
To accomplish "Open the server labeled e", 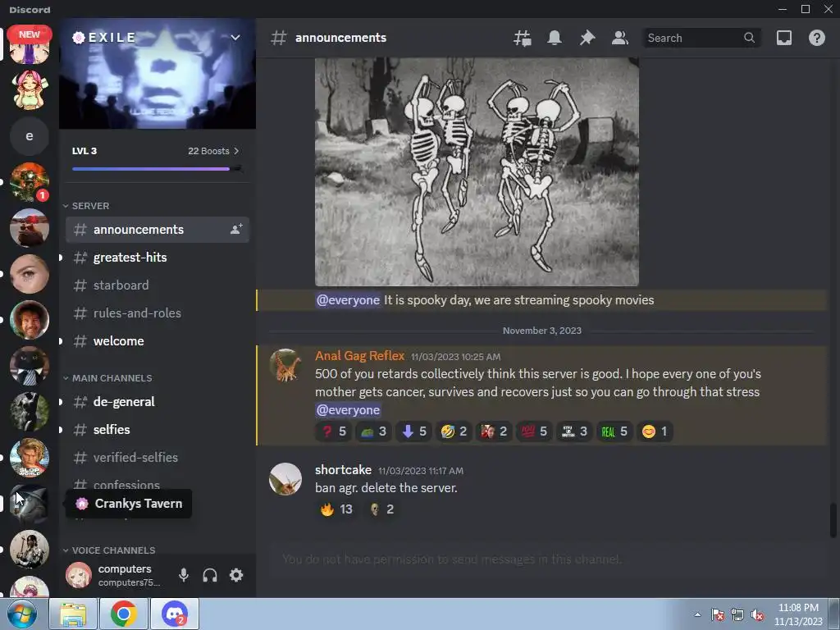I will click(x=30, y=136).
